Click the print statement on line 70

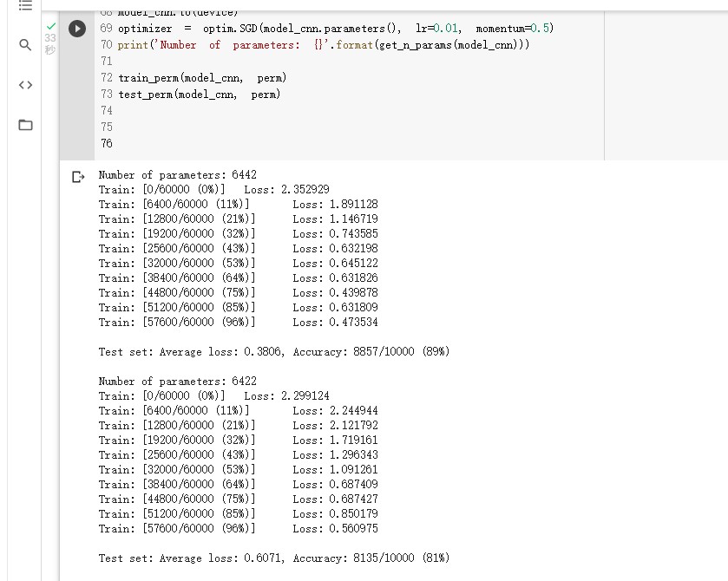(x=323, y=45)
